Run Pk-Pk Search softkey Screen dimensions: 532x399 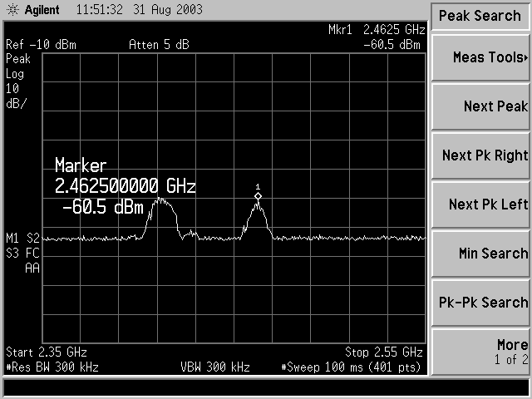point(480,303)
